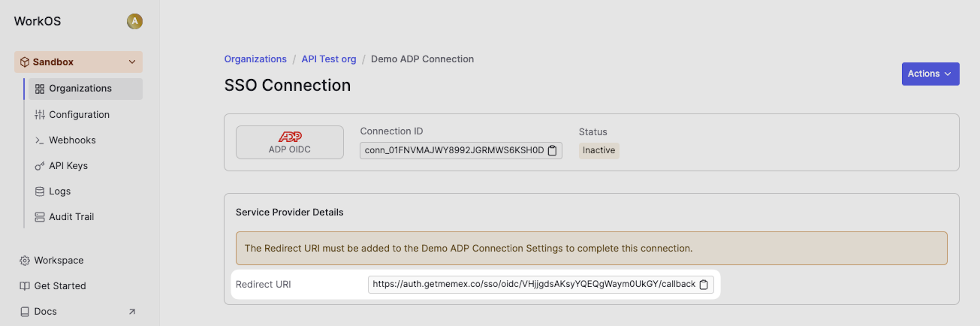Go to Logs in the sidebar
Screen dimensions: 980x326
pyautogui.click(x=60, y=191)
